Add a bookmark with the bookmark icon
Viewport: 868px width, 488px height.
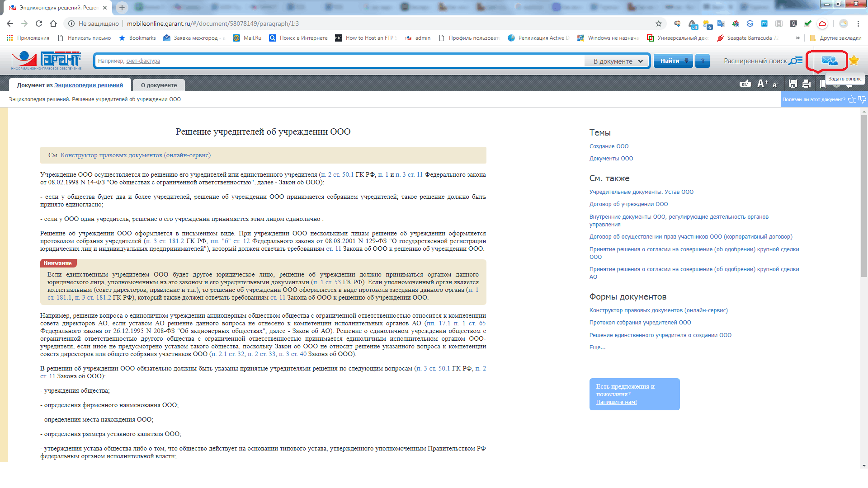click(x=822, y=84)
